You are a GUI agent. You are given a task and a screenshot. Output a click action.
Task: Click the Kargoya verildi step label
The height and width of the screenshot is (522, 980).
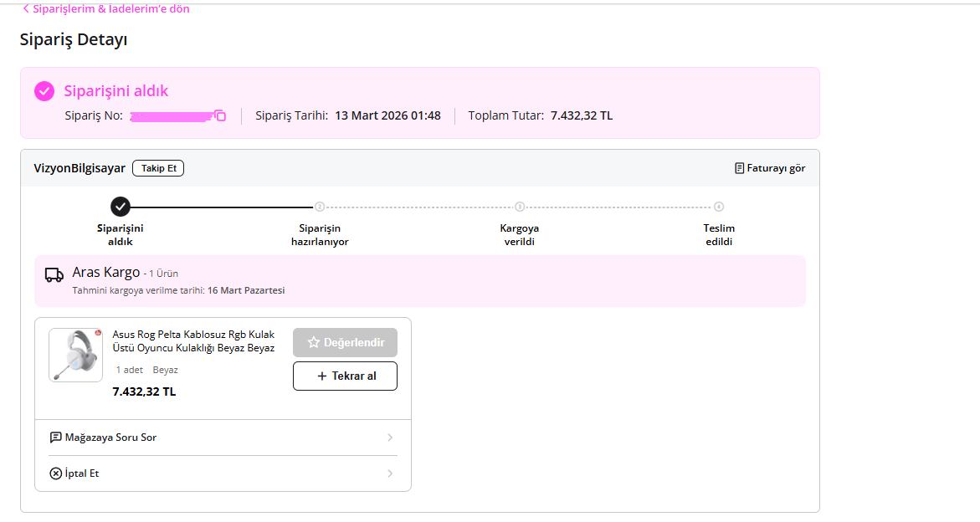[x=520, y=235]
